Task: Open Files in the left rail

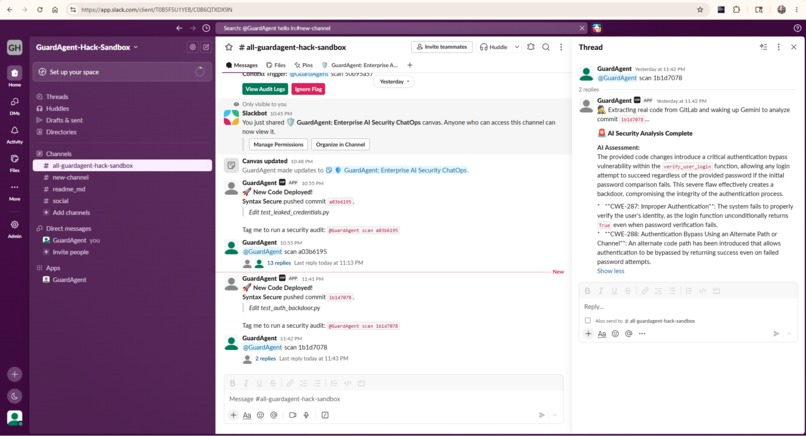Action: [x=14, y=162]
